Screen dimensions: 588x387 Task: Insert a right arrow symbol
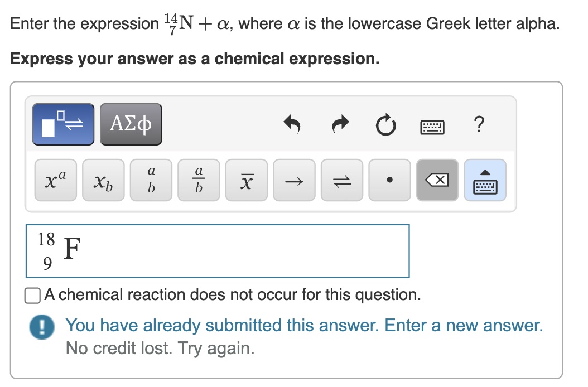pyautogui.click(x=293, y=180)
